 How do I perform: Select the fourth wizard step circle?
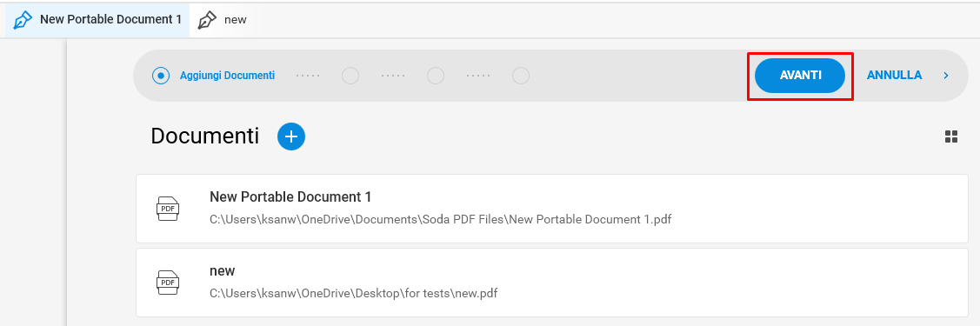(521, 76)
